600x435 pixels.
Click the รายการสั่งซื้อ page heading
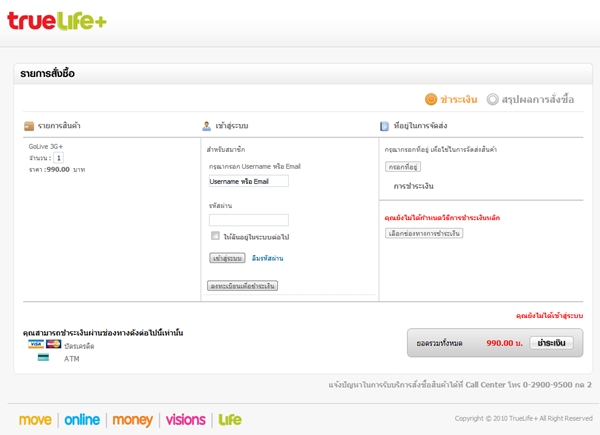47,73
